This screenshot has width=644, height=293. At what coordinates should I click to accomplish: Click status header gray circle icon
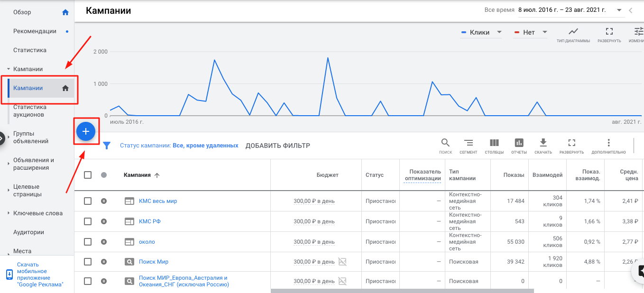click(104, 175)
